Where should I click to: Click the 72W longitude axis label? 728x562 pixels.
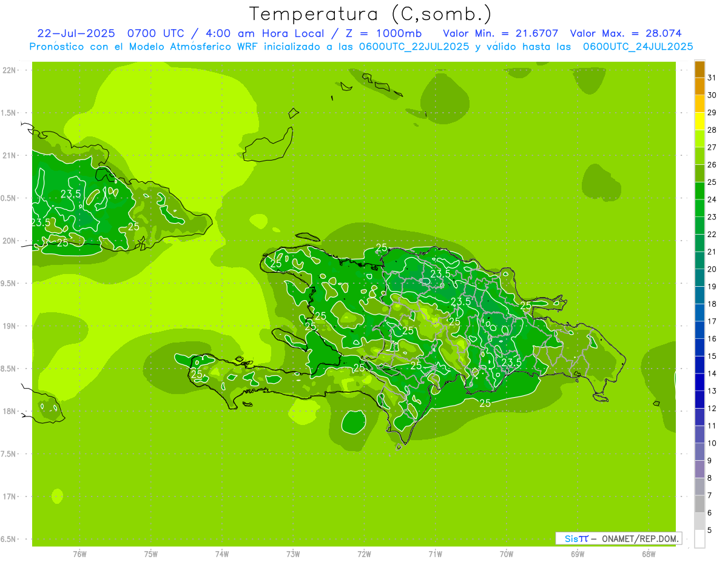(364, 554)
